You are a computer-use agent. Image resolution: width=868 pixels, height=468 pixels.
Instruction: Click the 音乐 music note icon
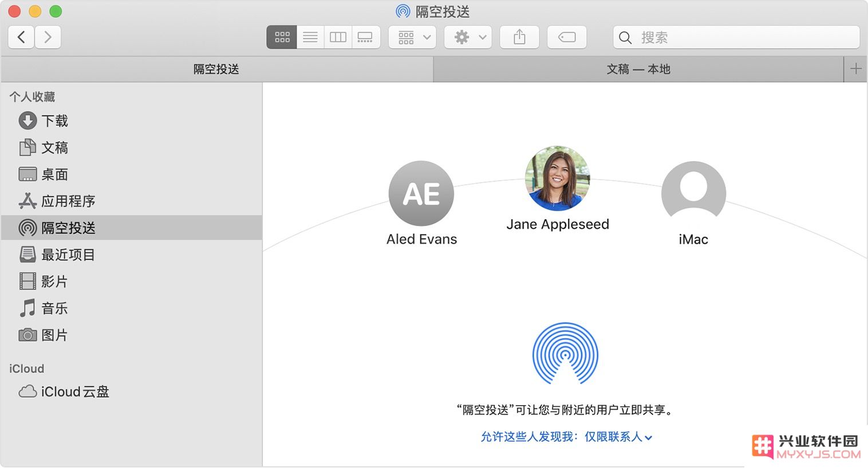[x=27, y=308]
